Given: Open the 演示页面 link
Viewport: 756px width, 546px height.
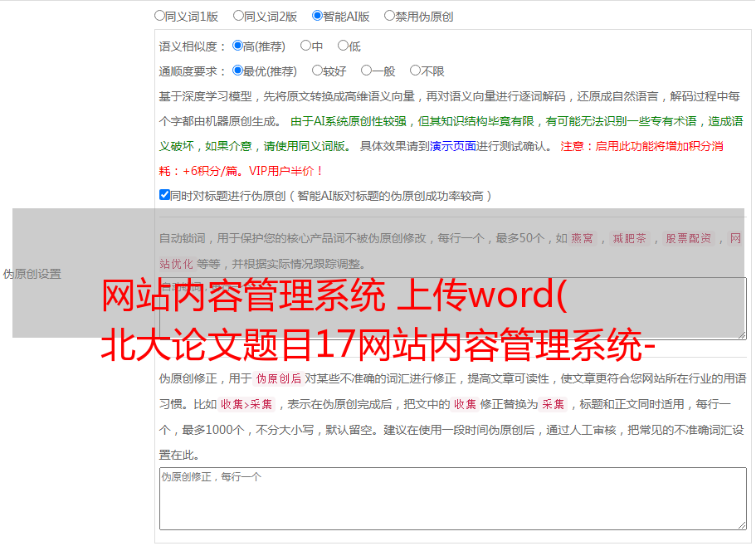Looking at the screenshot, I should 453,146.
